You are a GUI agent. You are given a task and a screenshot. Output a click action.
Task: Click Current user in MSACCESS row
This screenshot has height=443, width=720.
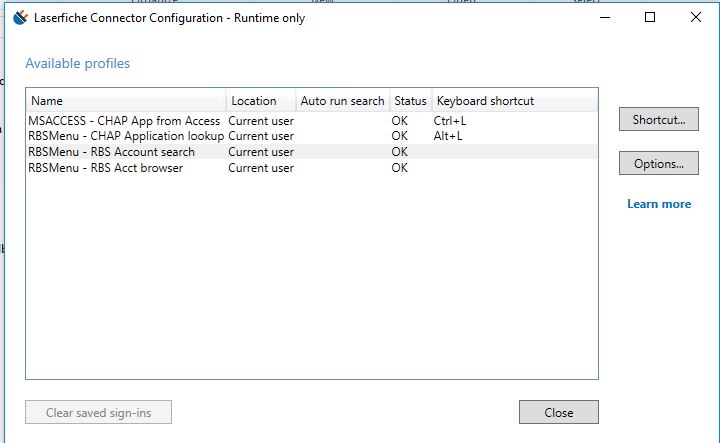[x=261, y=121]
